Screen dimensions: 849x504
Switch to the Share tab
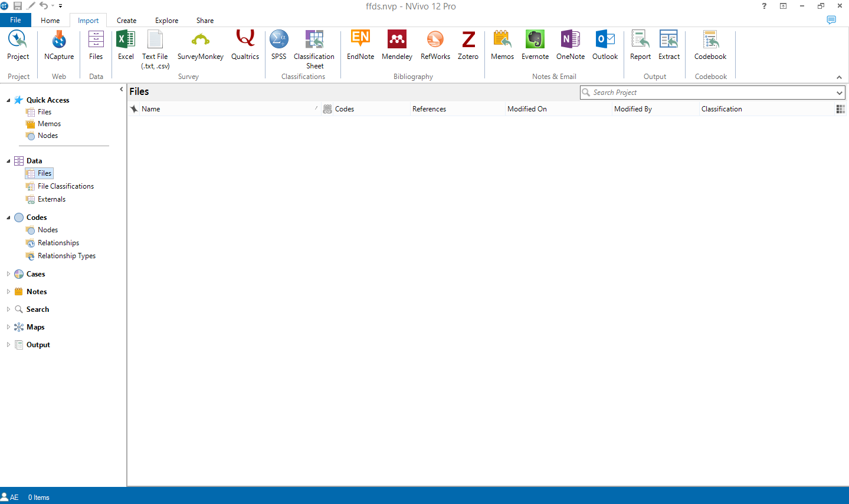(205, 20)
